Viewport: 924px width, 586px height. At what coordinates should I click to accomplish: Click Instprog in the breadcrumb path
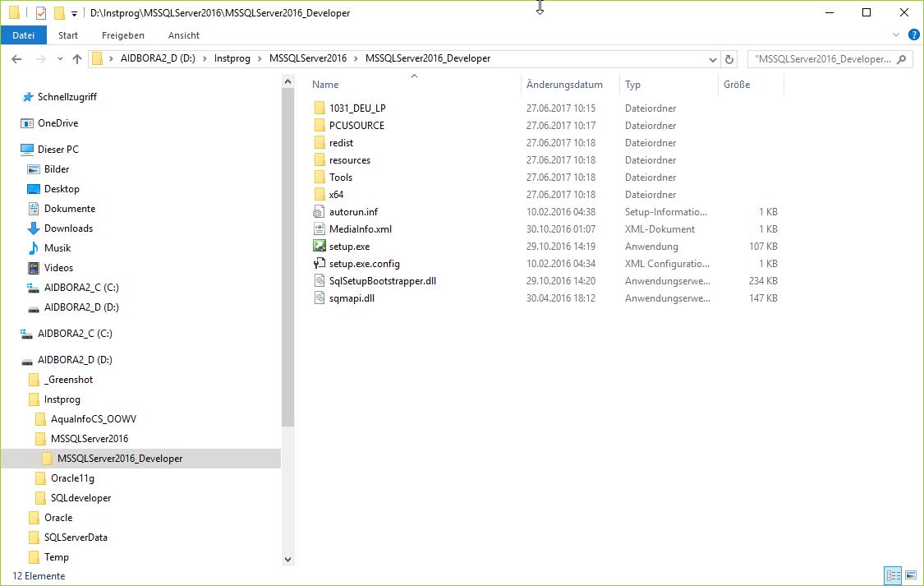point(232,58)
